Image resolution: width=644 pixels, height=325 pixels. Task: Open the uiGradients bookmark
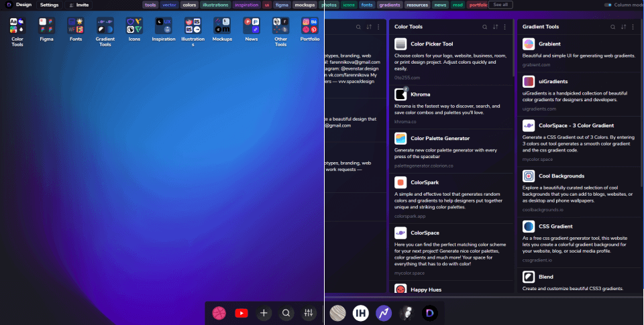pos(579,94)
